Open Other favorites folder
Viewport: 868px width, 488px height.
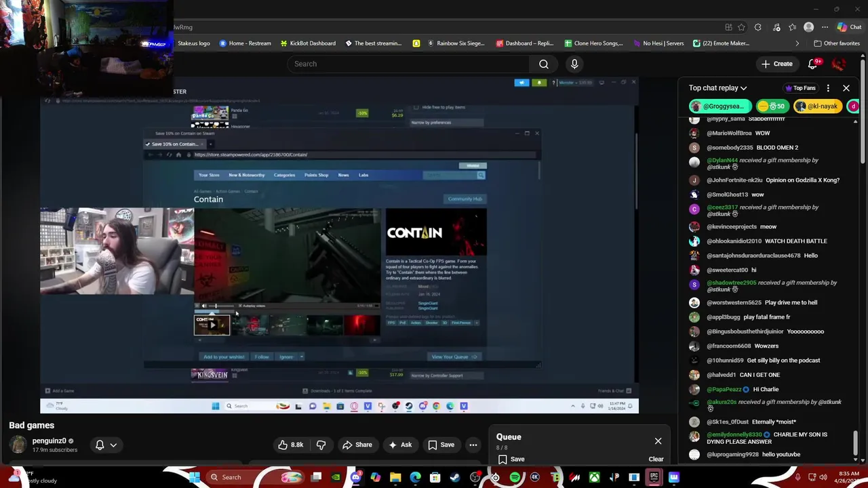(837, 43)
